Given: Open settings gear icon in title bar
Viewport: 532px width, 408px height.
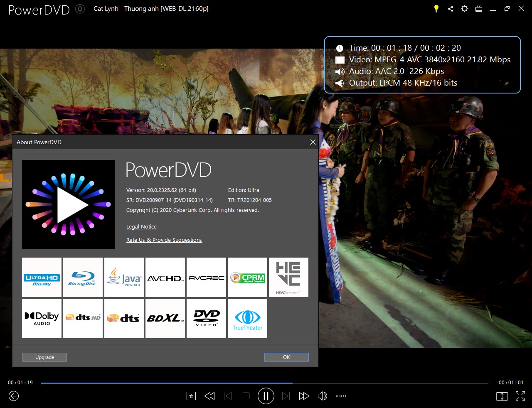Looking at the screenshot, I should tap(465, 9).
